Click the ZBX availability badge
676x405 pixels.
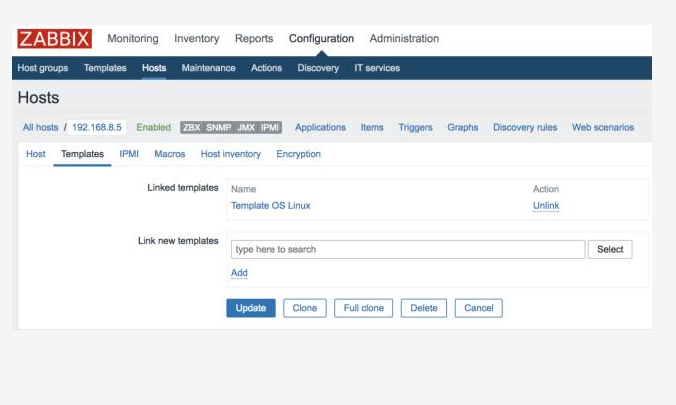pyautogui.click(x=191, y=127)
